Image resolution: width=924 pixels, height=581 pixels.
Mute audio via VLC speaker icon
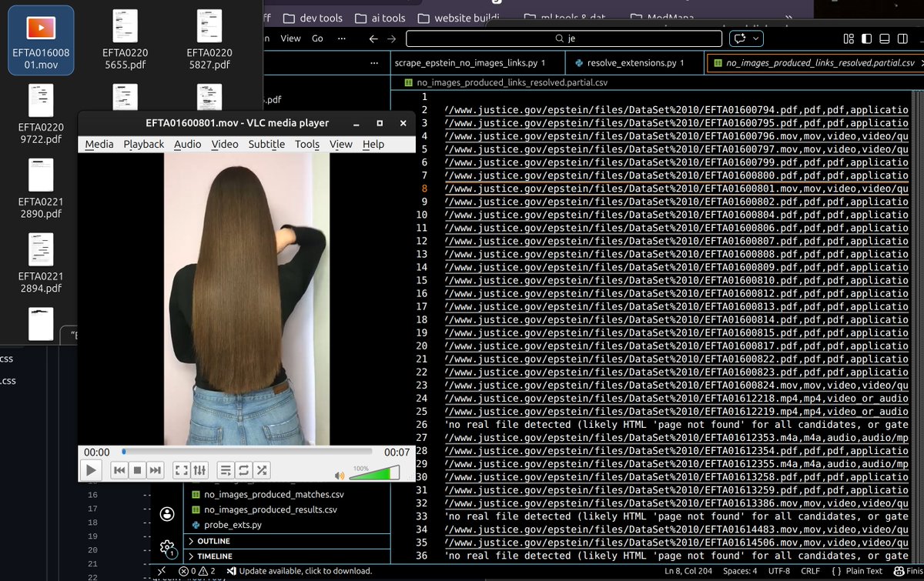(340, 475)
